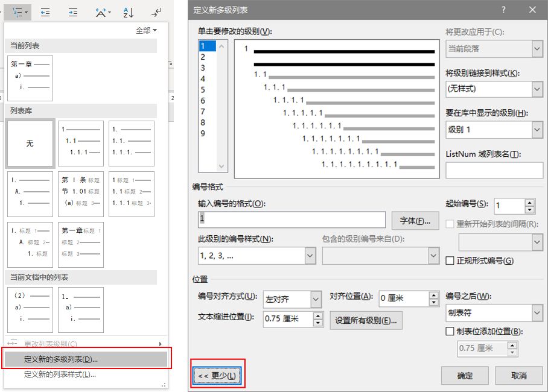The width and height of the screenshot is (548, 392).
Task: Select level 3 in the level list
Action: [207, 68]
